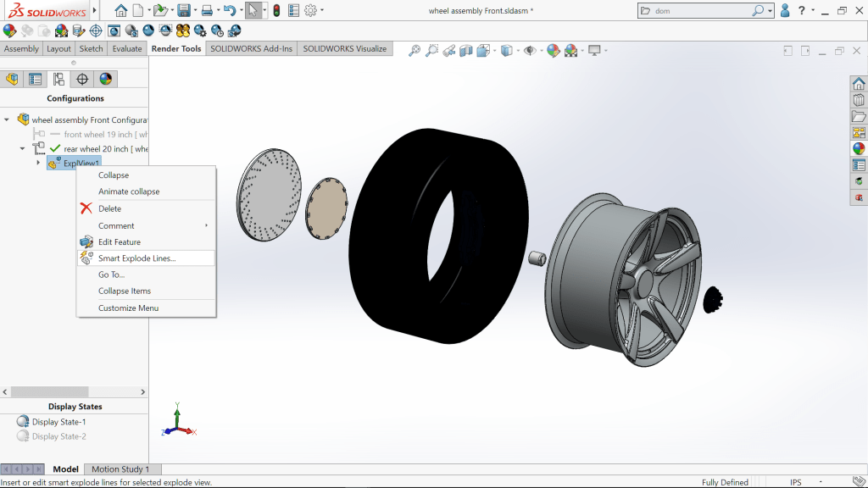Click the Section View icon

click(x=466, y=51)
